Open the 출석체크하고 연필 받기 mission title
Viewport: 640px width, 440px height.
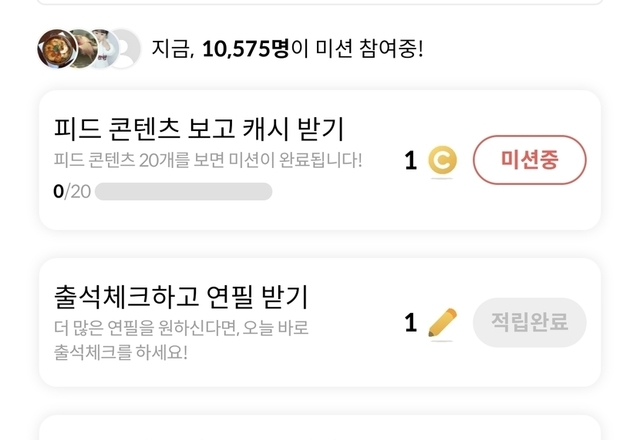(x=180, y=296)
